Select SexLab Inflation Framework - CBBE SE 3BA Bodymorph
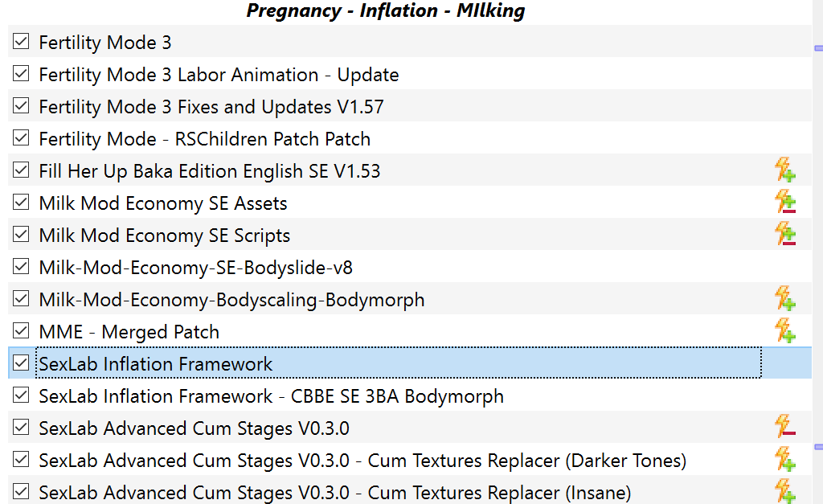 pos(271,396)
